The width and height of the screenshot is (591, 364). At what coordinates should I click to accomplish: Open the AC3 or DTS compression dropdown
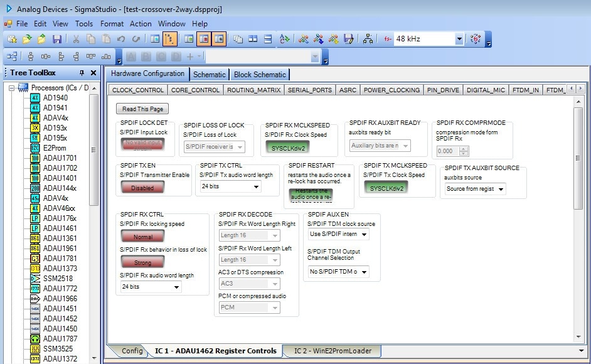[250, 284]
